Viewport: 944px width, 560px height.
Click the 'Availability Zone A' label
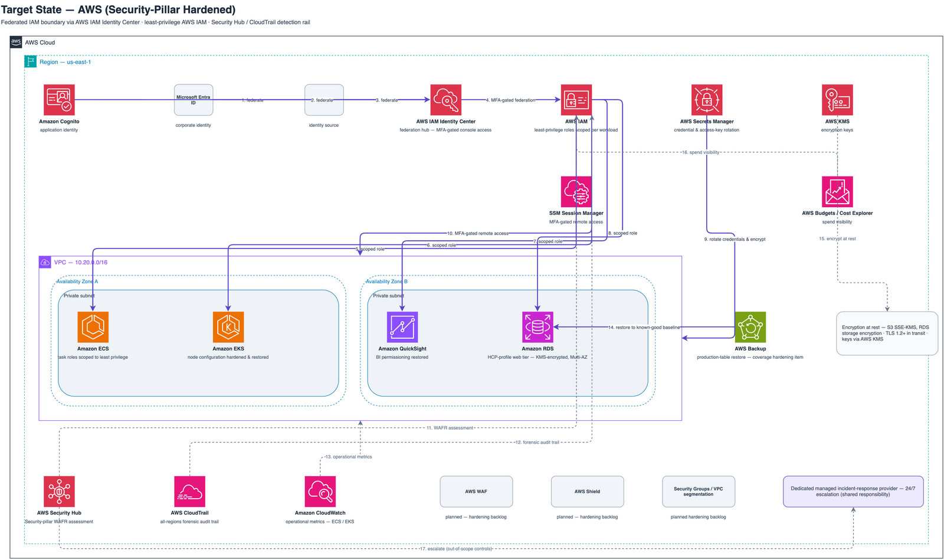(x=77, y=281)
